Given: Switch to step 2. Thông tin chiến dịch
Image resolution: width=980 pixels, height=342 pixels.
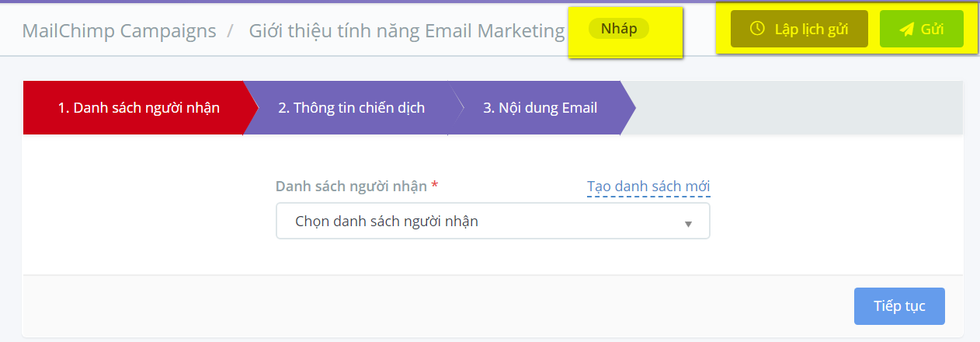Looking at the screenshot, I should point(352,108).
